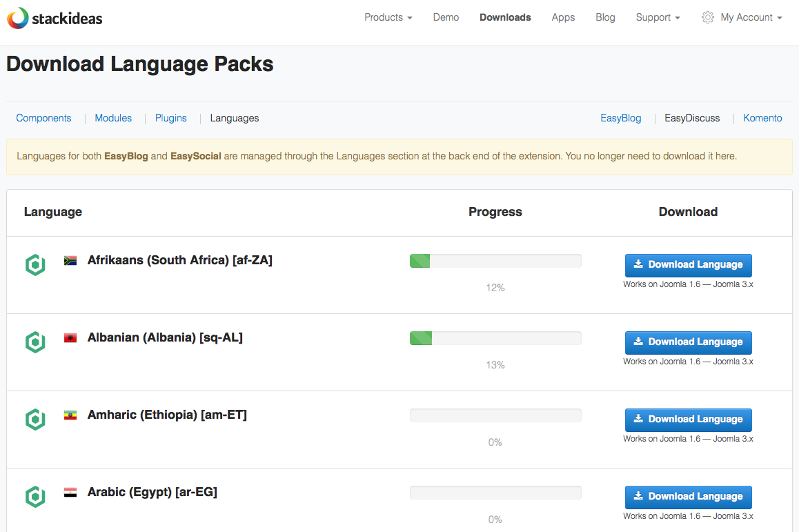Click the South Africa flag icon
Viewport: 799px width, 532px height.
[70, 260]
